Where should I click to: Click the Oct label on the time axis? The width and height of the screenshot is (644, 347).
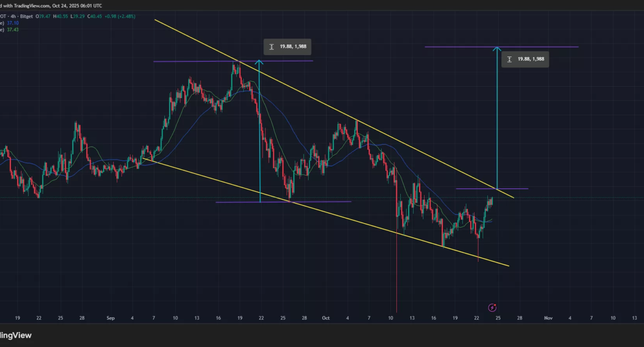click(x=325, y=318)
